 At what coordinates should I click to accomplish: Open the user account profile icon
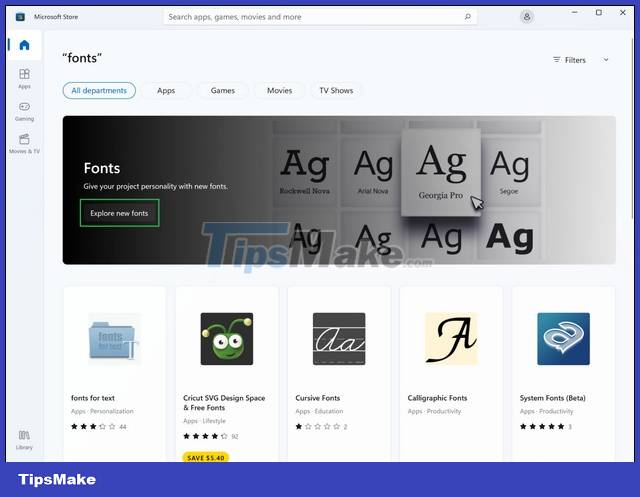(x=527, y=17)
